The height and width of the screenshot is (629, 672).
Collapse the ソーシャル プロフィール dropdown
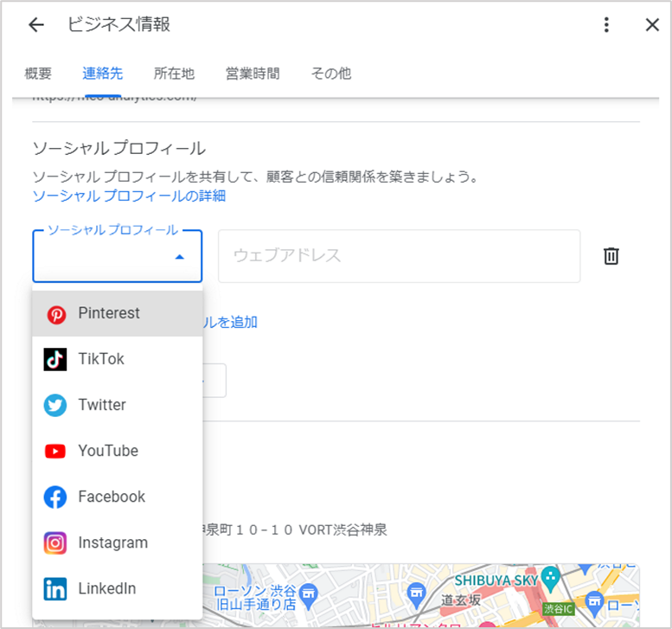(118, 256)
